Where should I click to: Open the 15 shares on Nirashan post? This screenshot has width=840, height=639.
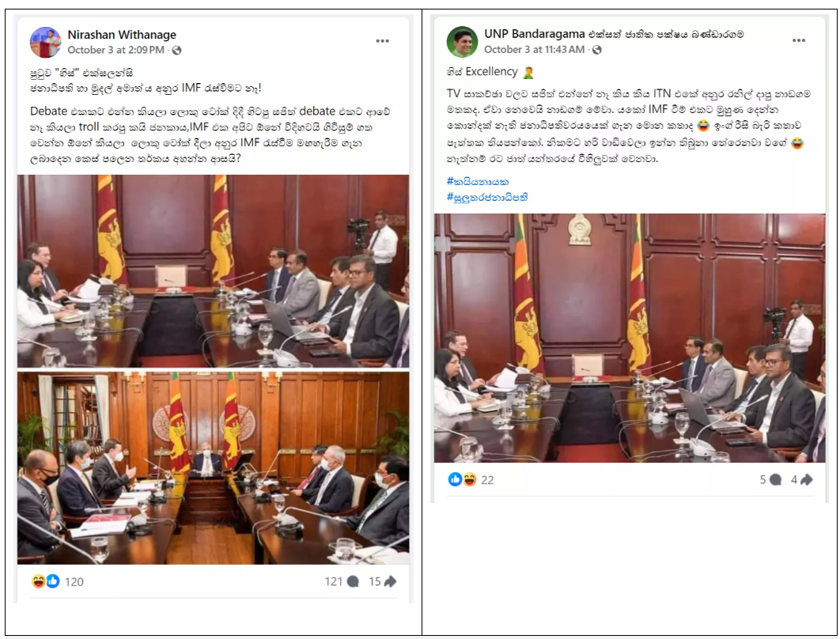[383, 581]
